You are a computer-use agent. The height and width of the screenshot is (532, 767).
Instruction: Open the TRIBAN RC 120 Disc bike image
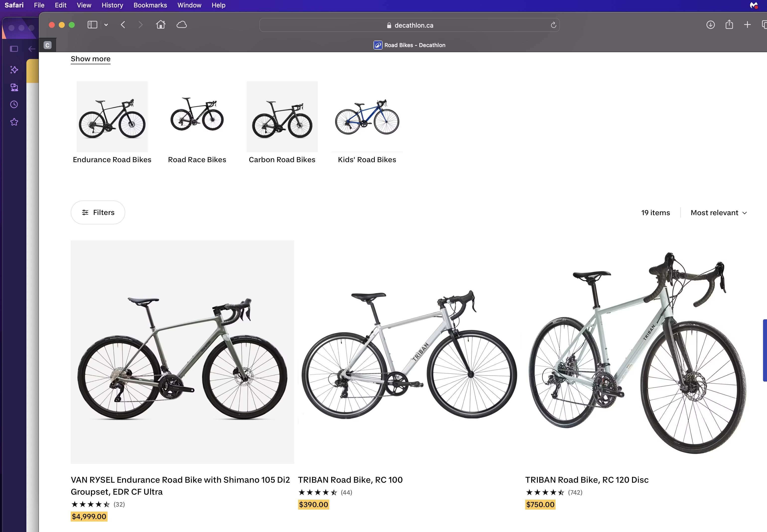point(637,352)
